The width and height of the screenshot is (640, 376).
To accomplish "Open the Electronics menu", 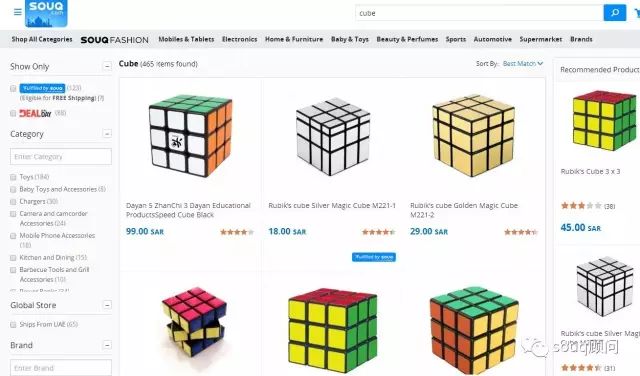I will (x=240, y=39).
